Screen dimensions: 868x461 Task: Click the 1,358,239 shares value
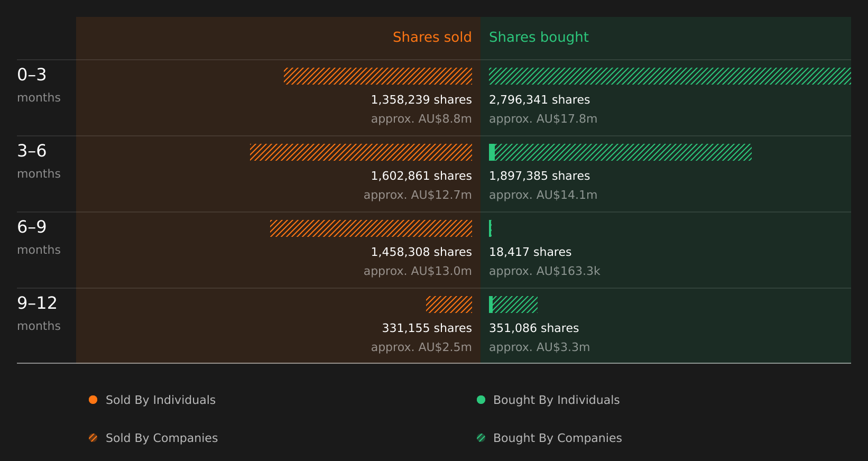pos(421,100)
